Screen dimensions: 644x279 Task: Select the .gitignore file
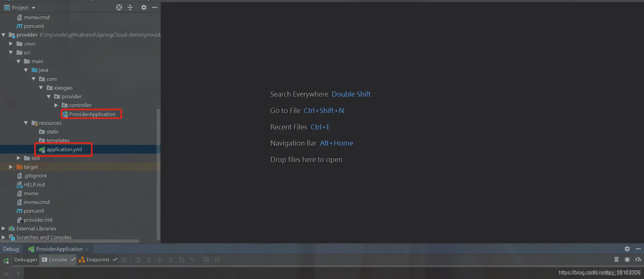[x=35, y=176]
